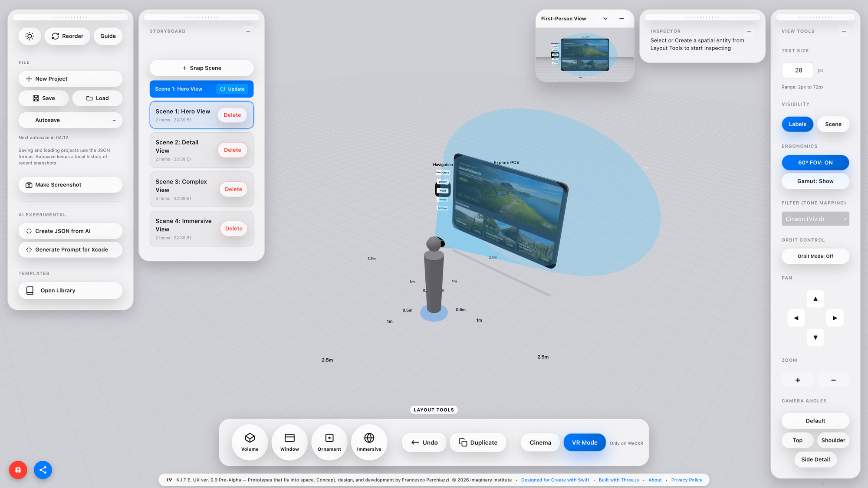The image size is (868, 488).
Task: Select the Ornament layout tool
Action: pos(329,442)
